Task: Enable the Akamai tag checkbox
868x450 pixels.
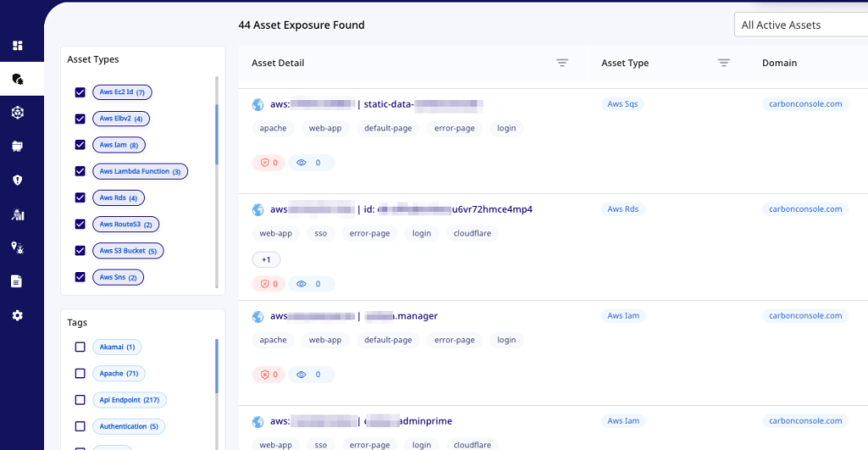Action: pos(81,347)
